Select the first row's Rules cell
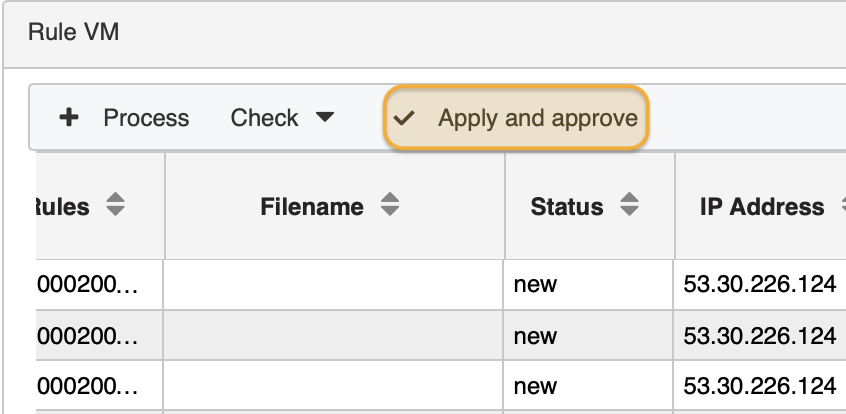The image size is (846, 414). click(x=88, y=284)
